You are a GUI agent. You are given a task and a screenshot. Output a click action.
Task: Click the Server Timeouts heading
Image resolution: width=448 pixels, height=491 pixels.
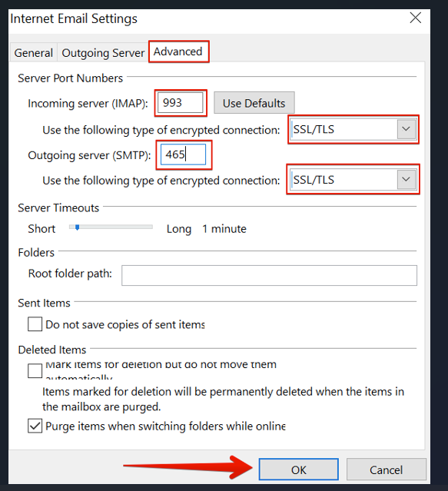pyautogui.click(x=58, y=208)
